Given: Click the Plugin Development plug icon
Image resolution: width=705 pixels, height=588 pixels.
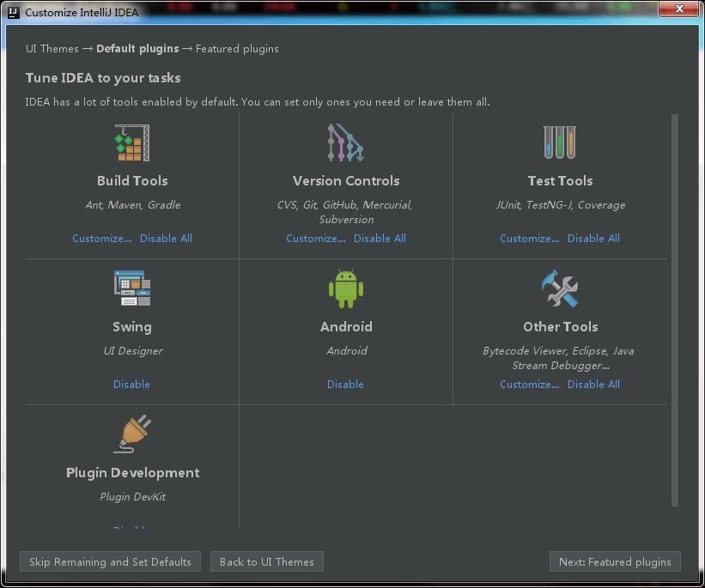Looking at the screenshot, I should (132, 433).
